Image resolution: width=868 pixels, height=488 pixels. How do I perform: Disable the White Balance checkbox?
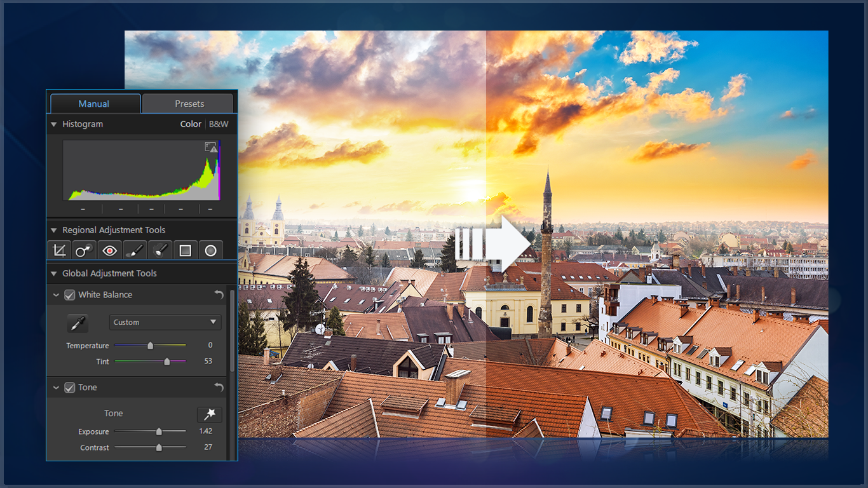[70, 295]
